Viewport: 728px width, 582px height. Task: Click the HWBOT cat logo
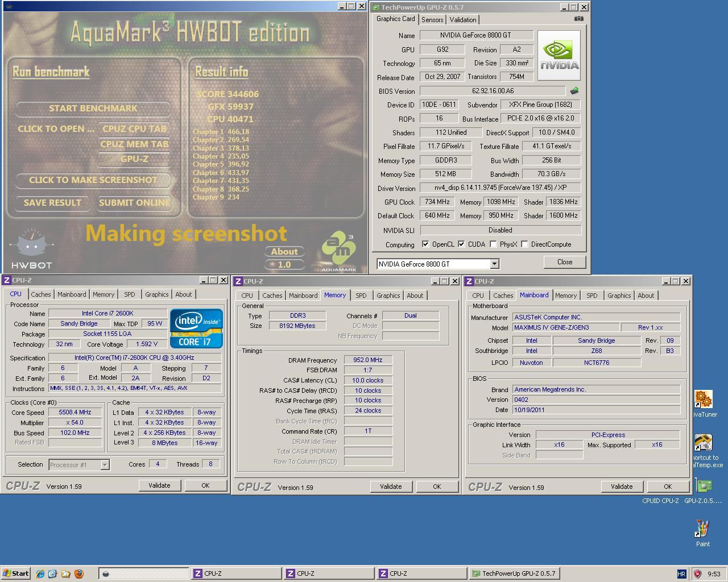(x=32, y=249)
